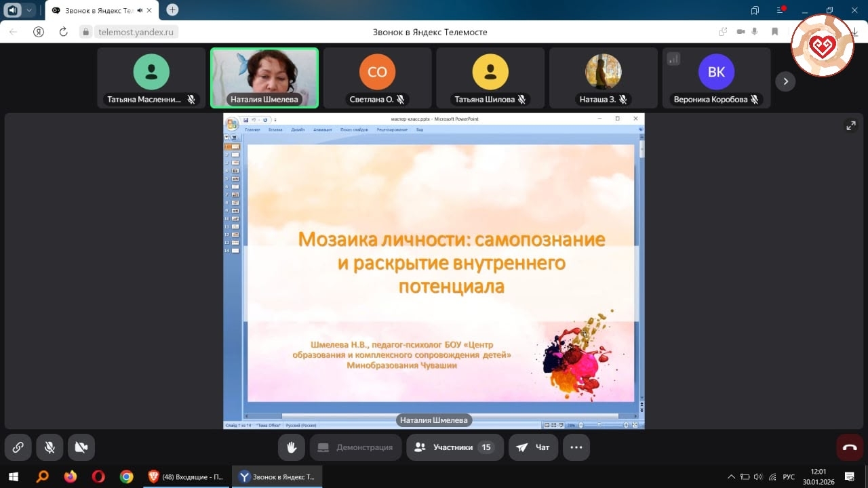868x488 pixels.
Task: Reload the Telemost page
Action: point(63,32)
